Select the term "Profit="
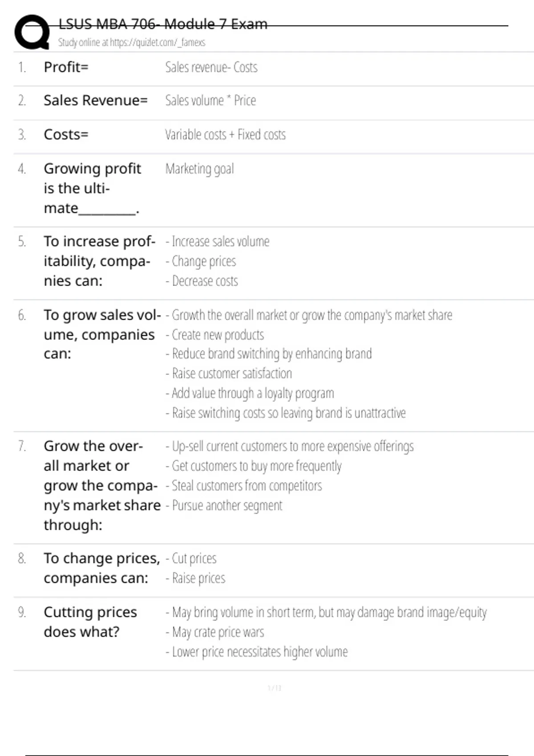534x756 pixels. 66,67
